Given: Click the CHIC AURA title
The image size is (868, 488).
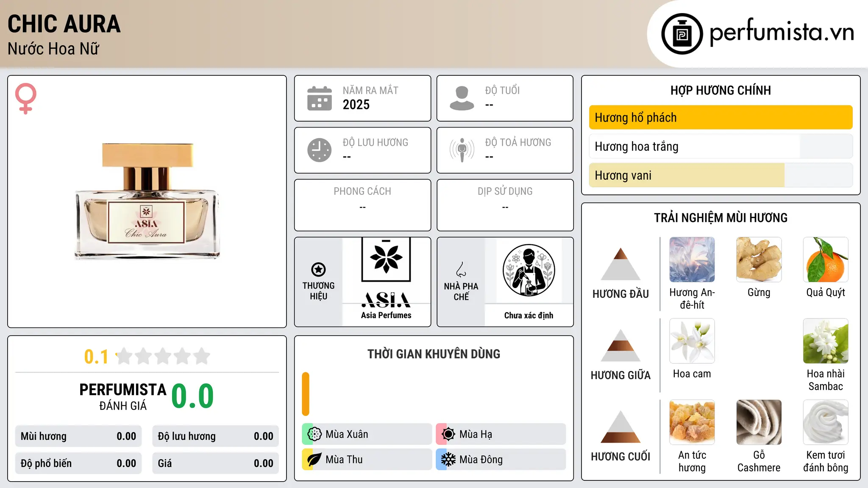Looking at the screenshot, I should coord(64,24).
